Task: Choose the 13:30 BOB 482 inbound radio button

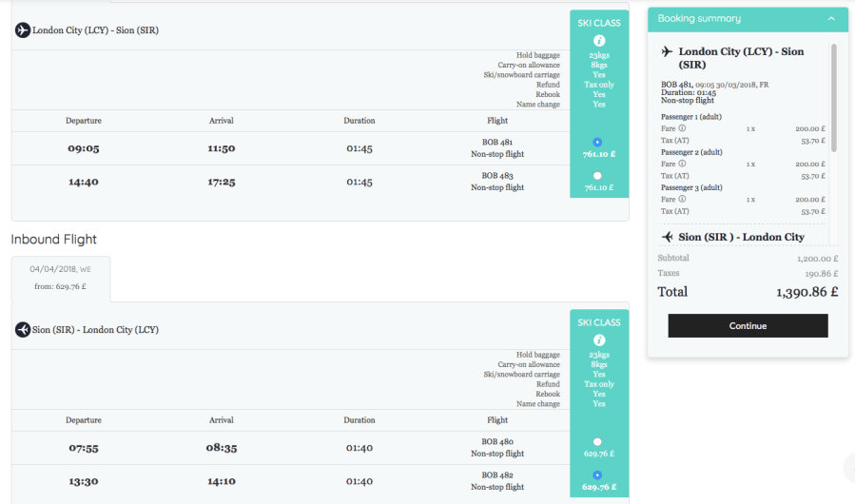Action: pyautogui.click(x=596, y=475)
